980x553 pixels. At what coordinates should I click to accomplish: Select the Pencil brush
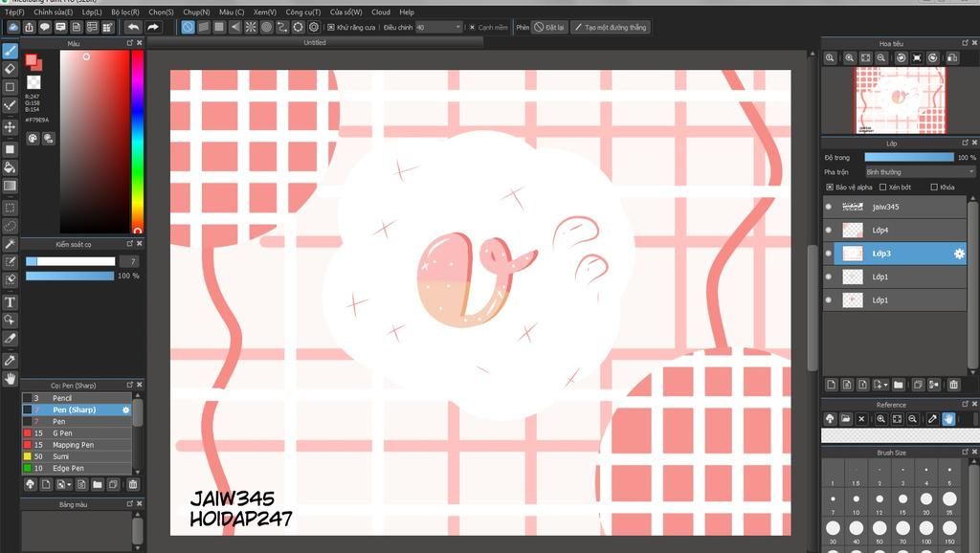tap(77, 398)
